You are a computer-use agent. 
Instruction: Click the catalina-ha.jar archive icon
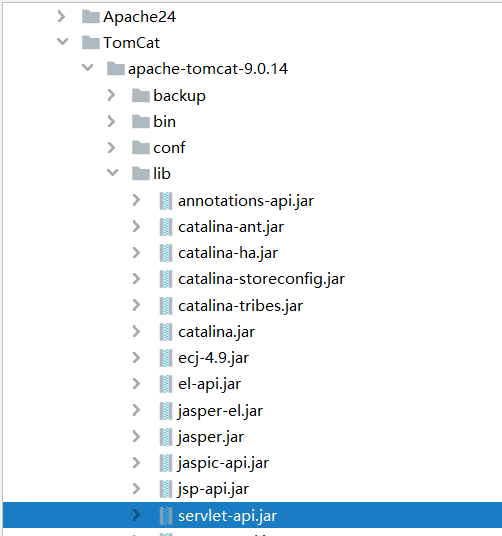point(166,253)
